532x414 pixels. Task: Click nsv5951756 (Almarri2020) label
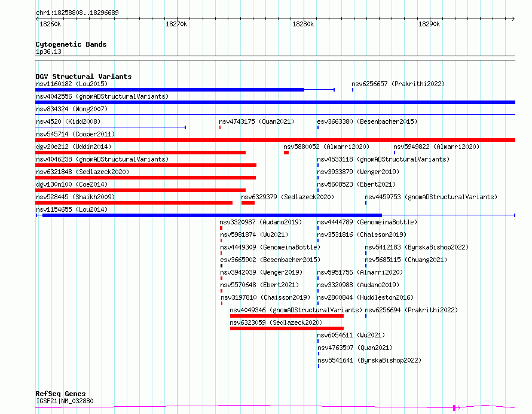(360, 272)
